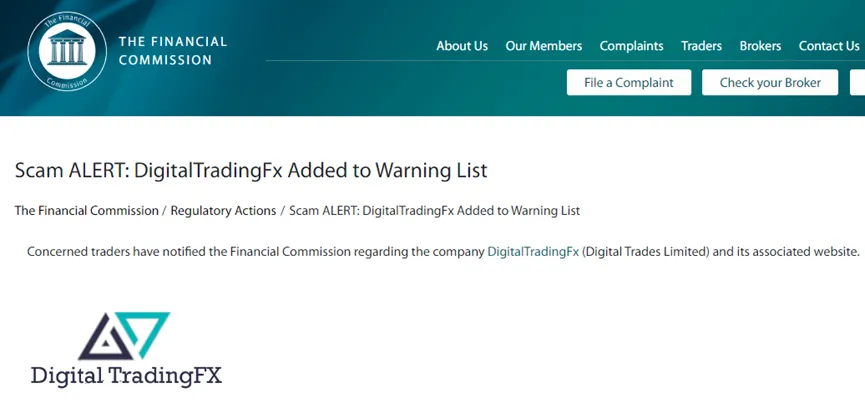Open the Brokers menu
This screenshot has width=865, height=403.
[x=760, y=46]
